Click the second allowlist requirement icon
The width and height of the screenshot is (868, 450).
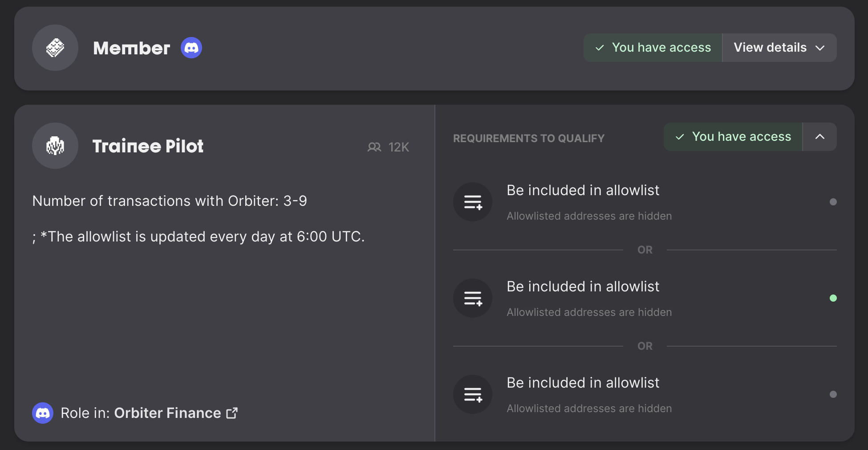coord(473,298)
